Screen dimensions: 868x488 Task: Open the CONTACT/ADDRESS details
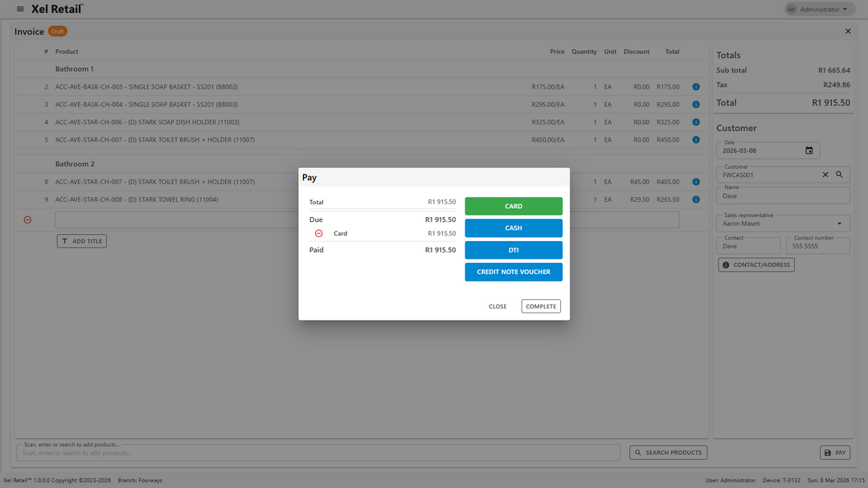pos(756,265)
